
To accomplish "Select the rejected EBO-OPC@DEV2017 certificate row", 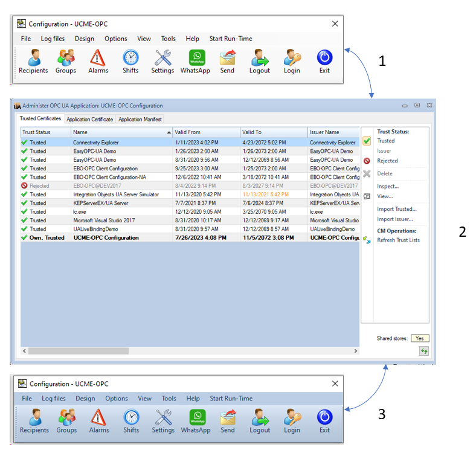I will point(190,186).
